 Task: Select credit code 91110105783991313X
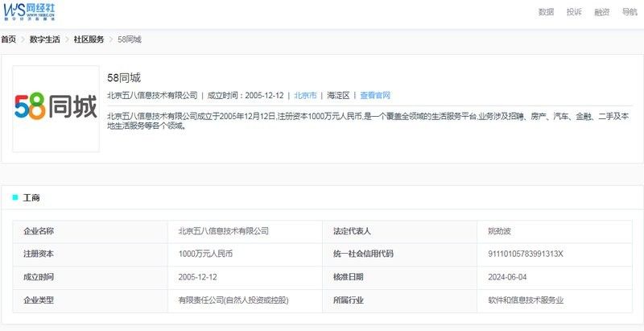pos(526,254)
